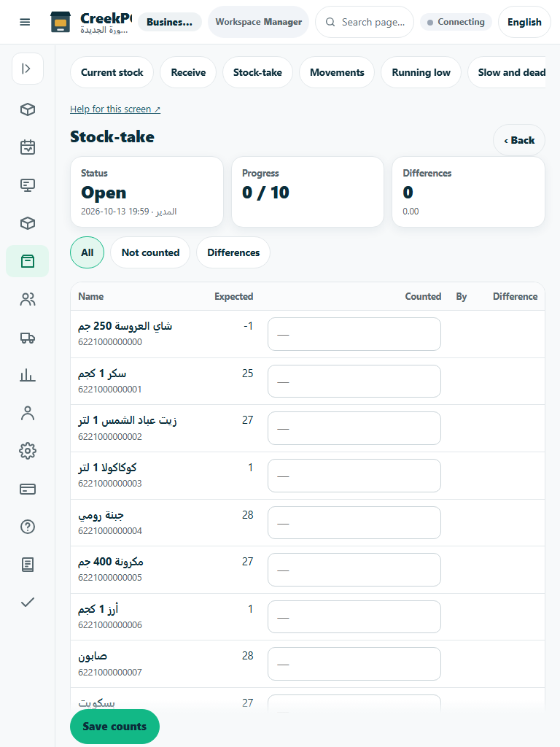The height and width of the screenshot is (747, 560).
Task: Open the second box icon above inventory
Action: (x=28, y=223)
